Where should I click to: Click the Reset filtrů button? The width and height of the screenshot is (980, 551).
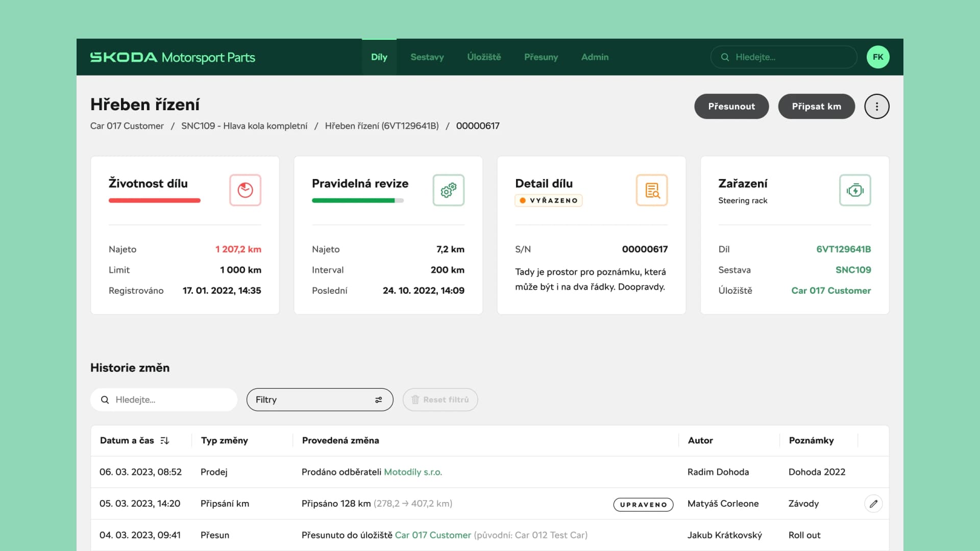tap(440, 399)
